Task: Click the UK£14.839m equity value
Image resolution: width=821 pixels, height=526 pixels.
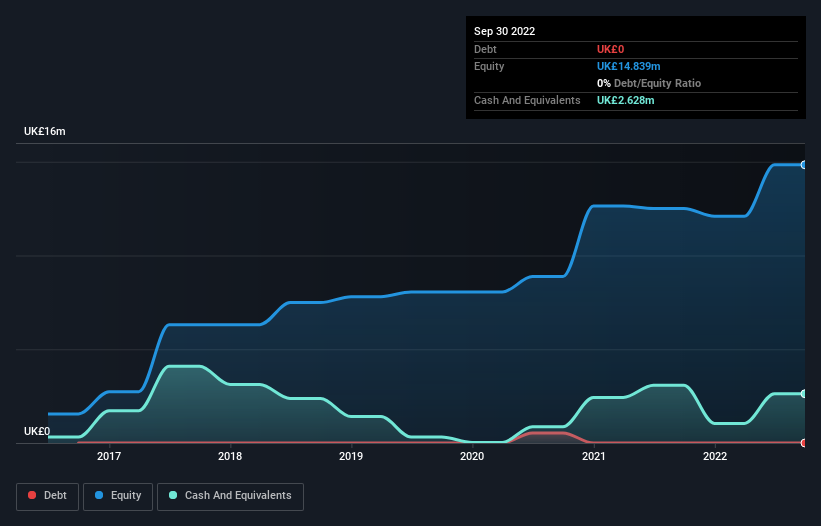Action: pyautogui.click(x=628, y=66)
